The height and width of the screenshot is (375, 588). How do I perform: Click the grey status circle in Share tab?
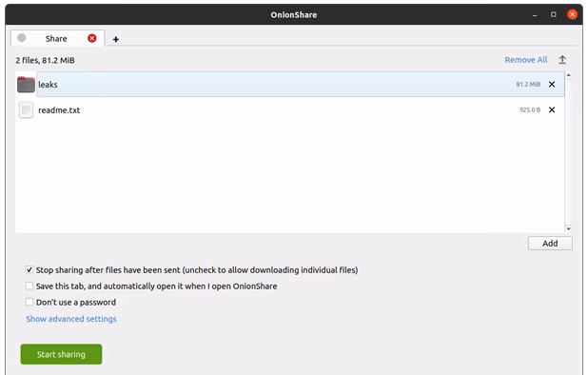(22, 38)
